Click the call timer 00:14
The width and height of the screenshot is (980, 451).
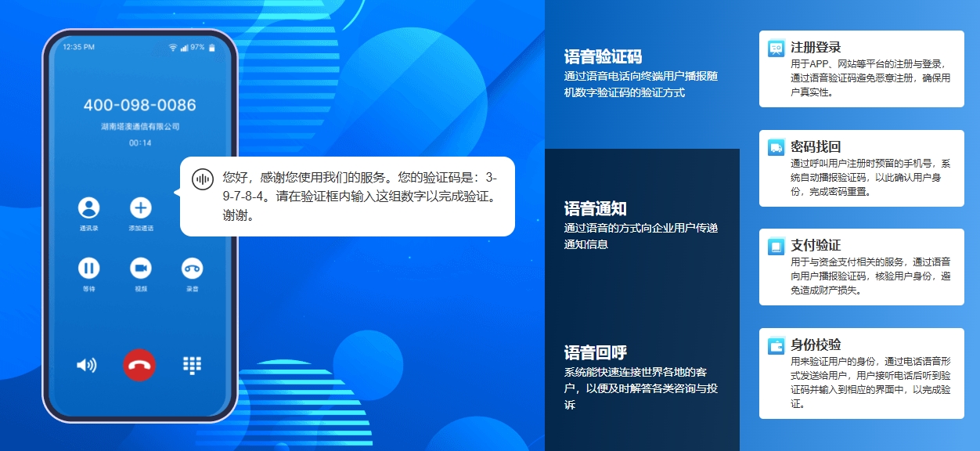click(x=140, y=143)
